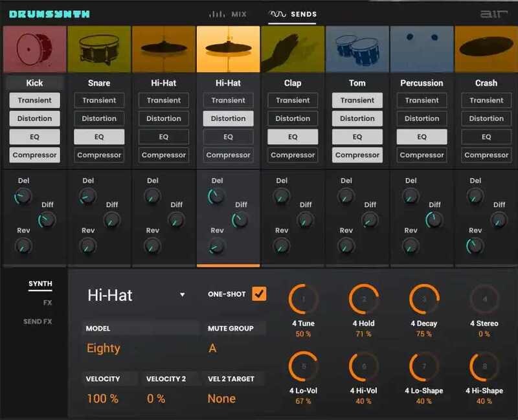
Task: Open the Send FX side tab
Action: [x=38, y=322]
